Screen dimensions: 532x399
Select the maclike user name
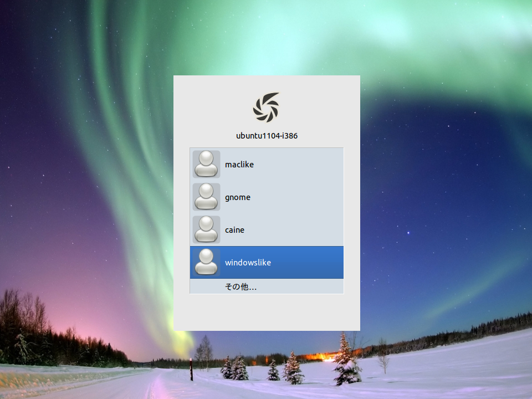pyautogui.click(x=239, y=165)
